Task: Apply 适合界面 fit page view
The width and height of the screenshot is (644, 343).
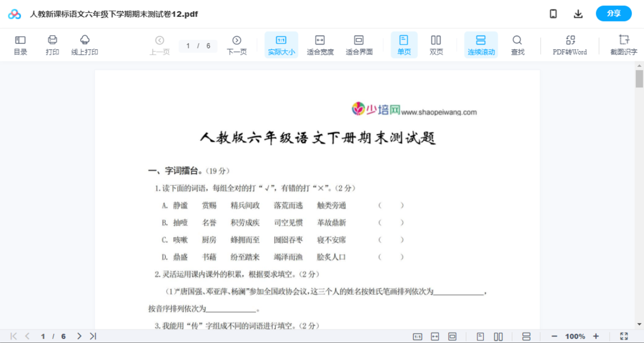Action: (x=359, y=45)
